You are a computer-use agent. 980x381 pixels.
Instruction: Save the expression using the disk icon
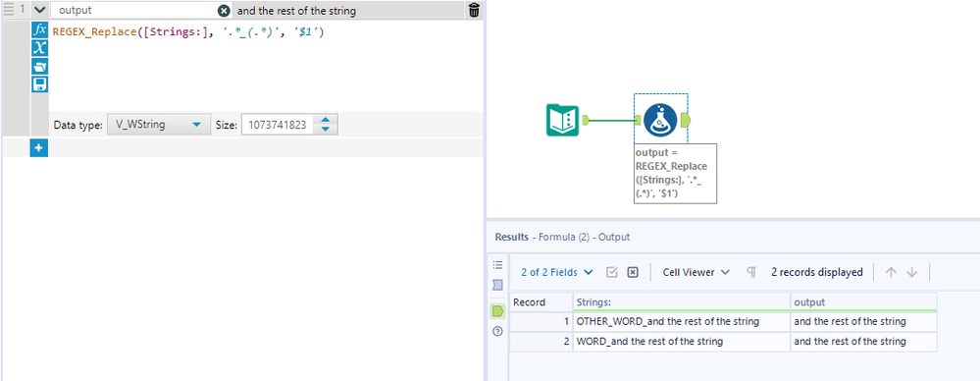[x=39, y=84]
